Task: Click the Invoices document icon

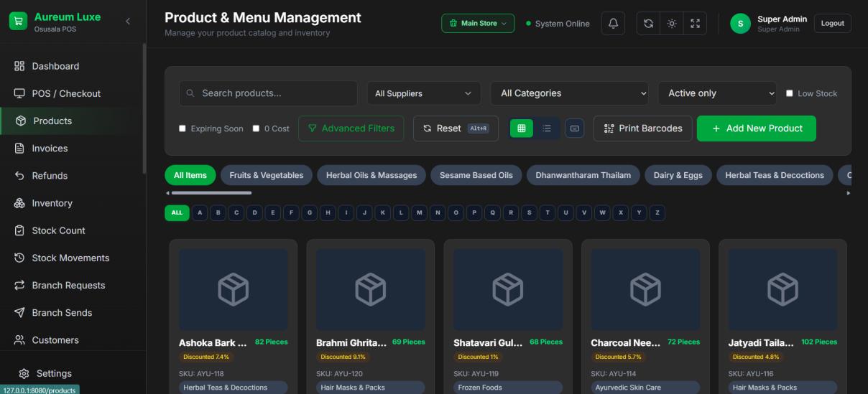Action: pos(19,148)
